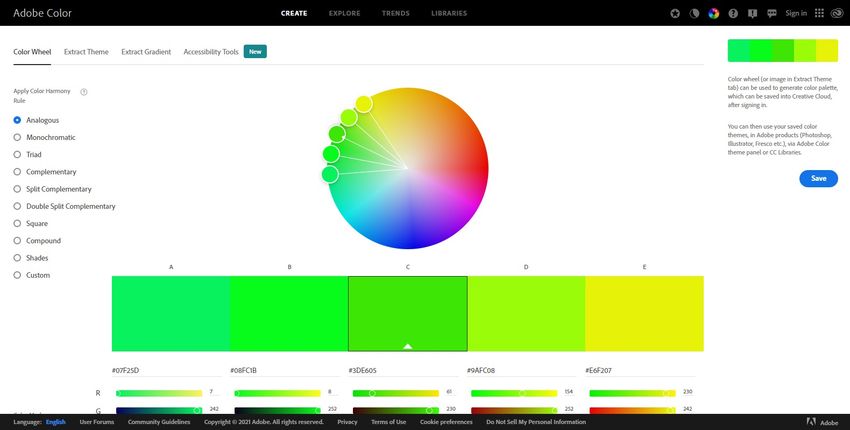
Task: Open the Community Guidelines footer link
Action: (x=159, y=422)
